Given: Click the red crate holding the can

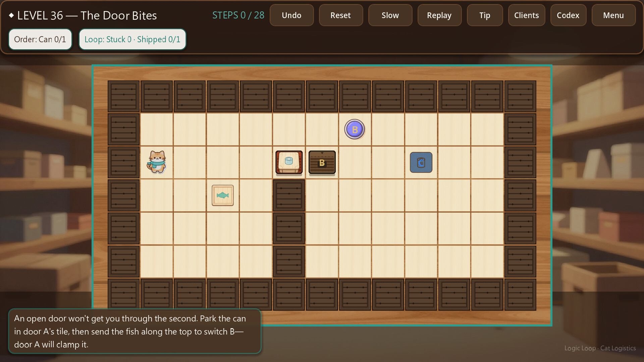Looking at the screenshot, I should pos(289,162).
